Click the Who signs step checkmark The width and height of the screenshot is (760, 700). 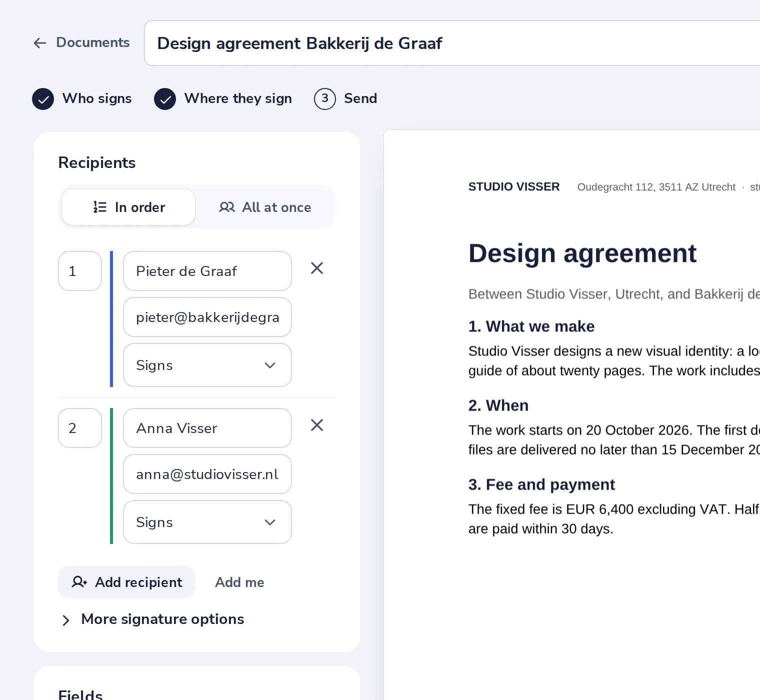click(x=43, y=99)
